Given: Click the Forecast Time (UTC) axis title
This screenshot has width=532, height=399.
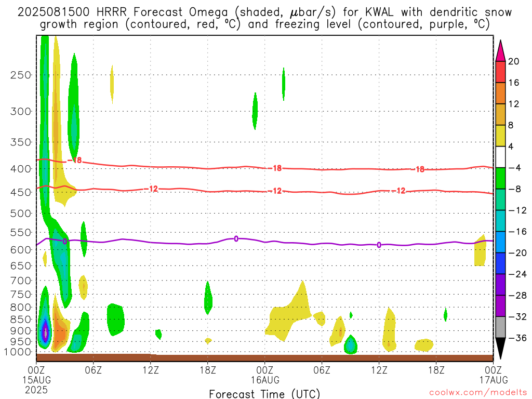Looking at the screenshot, I should coord(264,394).
